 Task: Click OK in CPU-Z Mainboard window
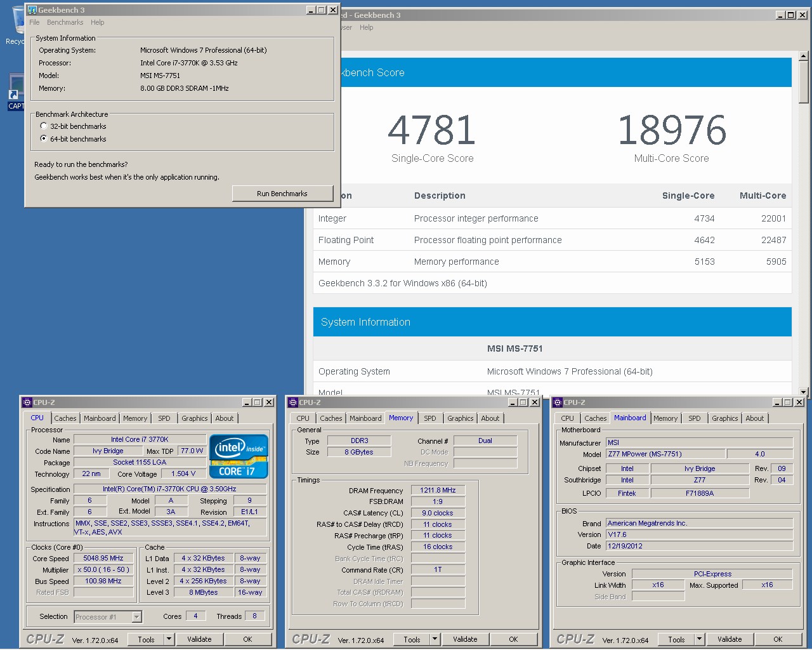778,639
